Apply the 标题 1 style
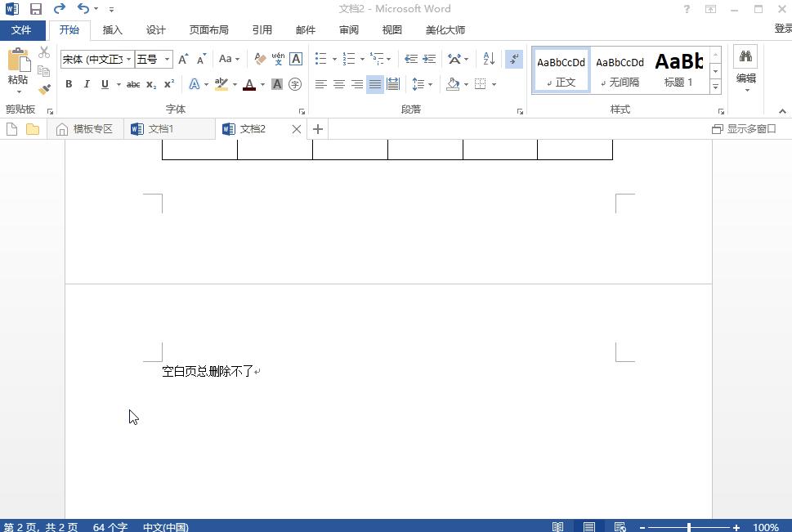This screenshot has height=532, width=792. pyautogui.click(x=679, y=68)
